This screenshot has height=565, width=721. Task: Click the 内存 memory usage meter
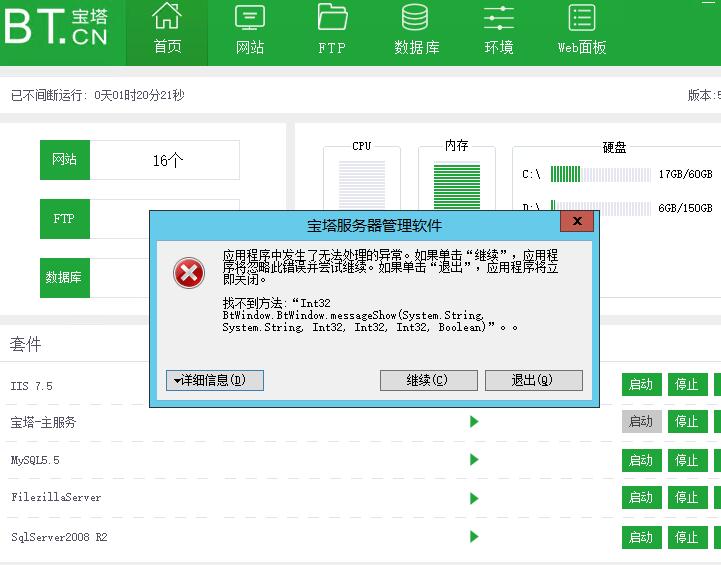tap(457, 186)
